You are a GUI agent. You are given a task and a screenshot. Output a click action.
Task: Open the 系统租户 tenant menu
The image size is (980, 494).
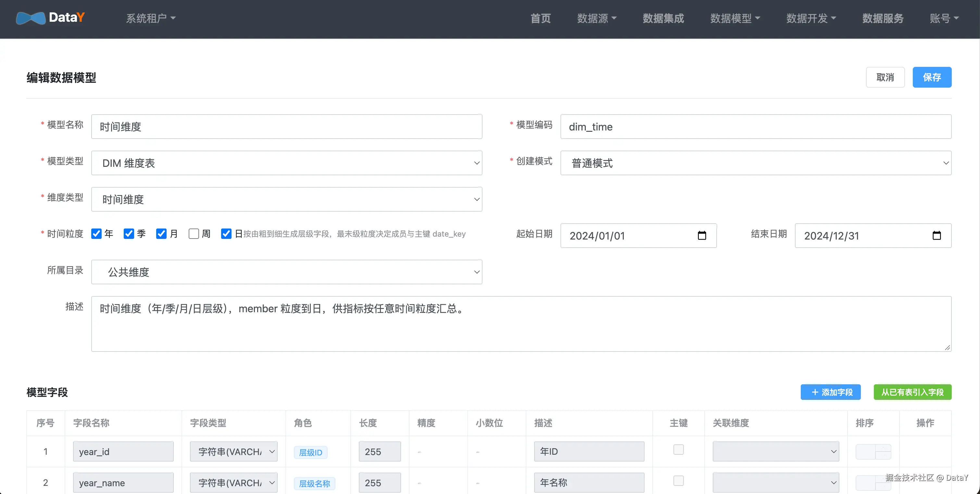click(x=151, y=18)
